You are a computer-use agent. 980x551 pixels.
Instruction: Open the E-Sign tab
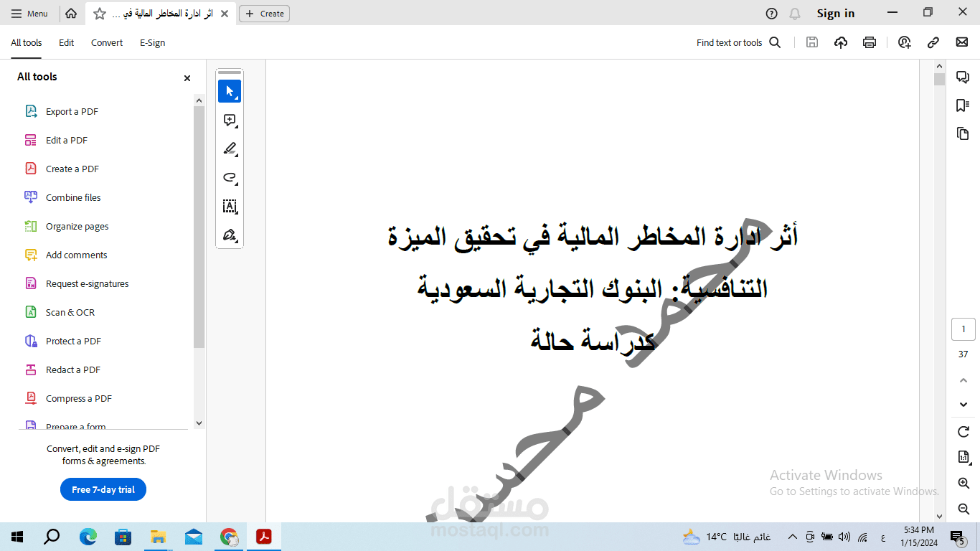point(152,42)
